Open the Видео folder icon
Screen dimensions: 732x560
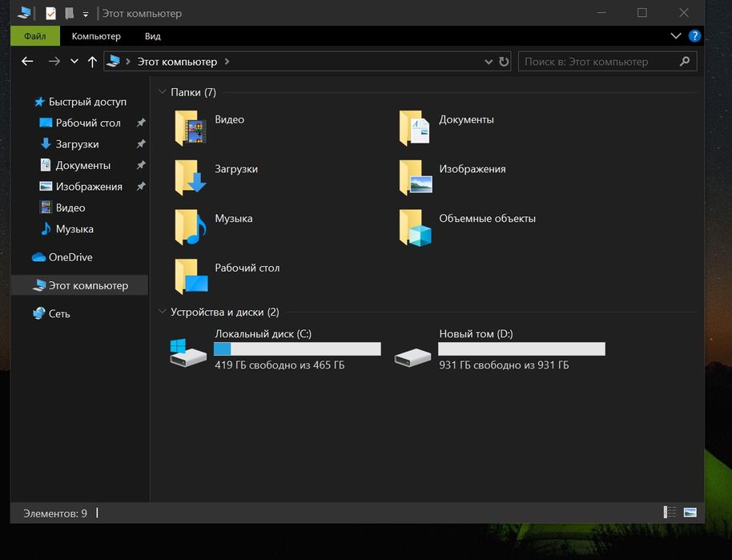point(191,129)
